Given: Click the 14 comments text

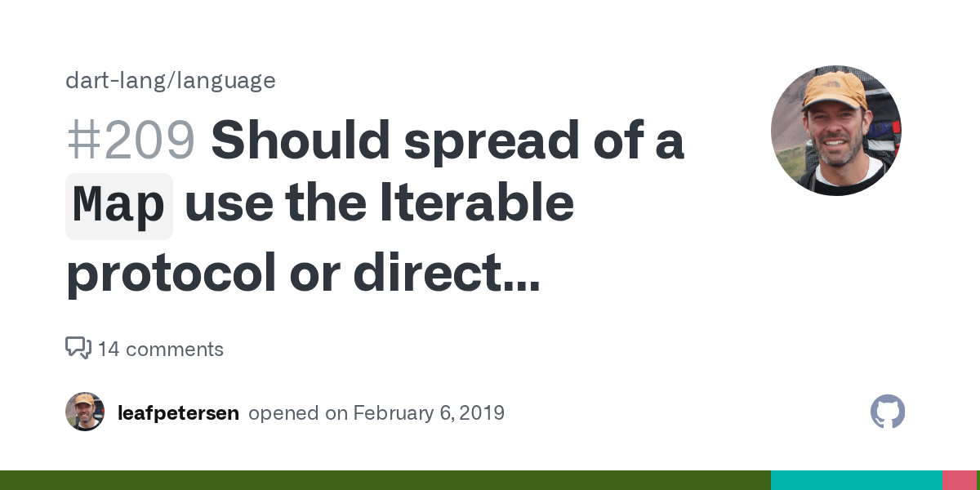Looking at the screenshot, I should 160,350.
